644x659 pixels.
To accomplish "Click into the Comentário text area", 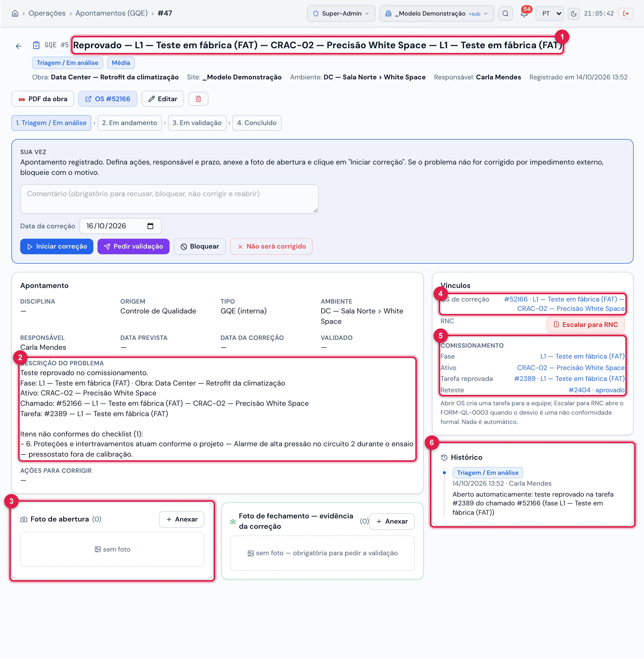I will pos(170,199).
